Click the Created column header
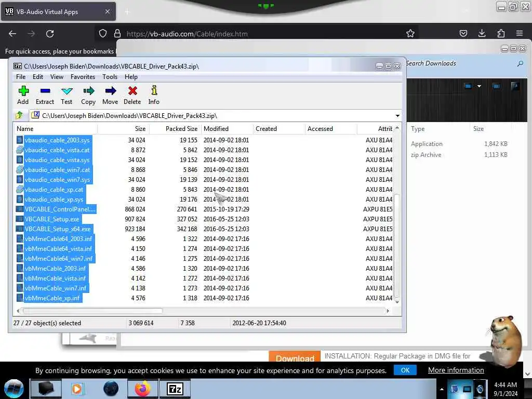The width and height of the screenshot is (532, 399). [x=279, y=129]
